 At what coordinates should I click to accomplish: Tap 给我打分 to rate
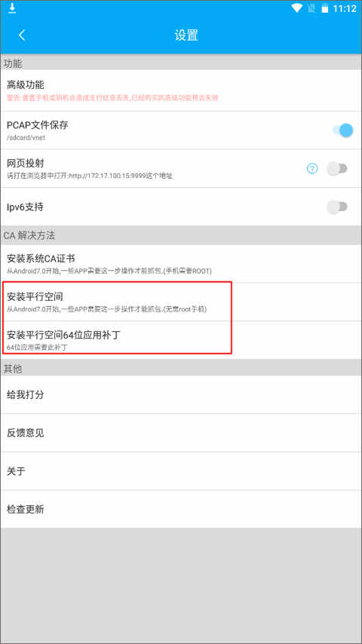[x=181, y=394]
